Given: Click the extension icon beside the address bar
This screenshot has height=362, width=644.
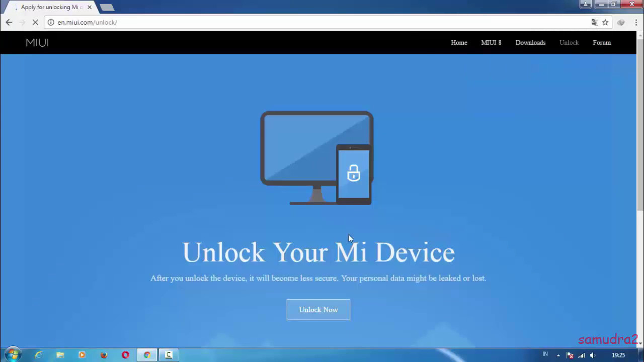Looking at the screenshot, I should (621, 22).
